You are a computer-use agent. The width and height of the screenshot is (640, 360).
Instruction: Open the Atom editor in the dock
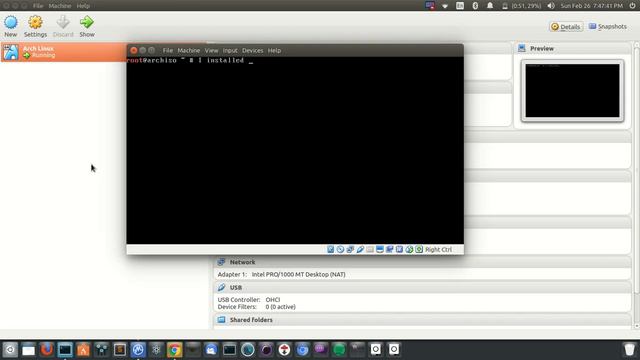[x=156, y=350]
